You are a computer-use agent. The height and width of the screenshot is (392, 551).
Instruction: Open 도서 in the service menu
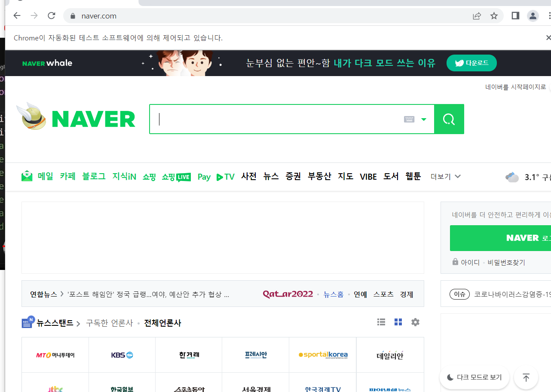[x=391, y=176]
